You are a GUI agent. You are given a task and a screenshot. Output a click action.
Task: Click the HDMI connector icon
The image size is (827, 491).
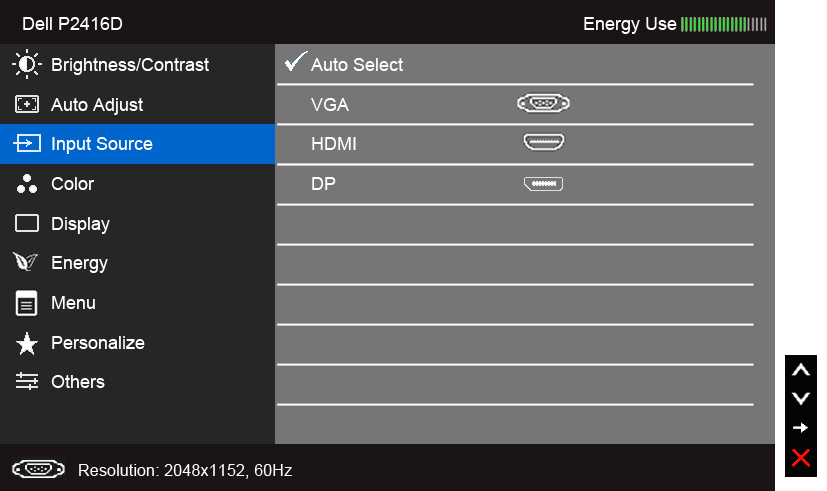pyautogui.click(x=544, y=142)
